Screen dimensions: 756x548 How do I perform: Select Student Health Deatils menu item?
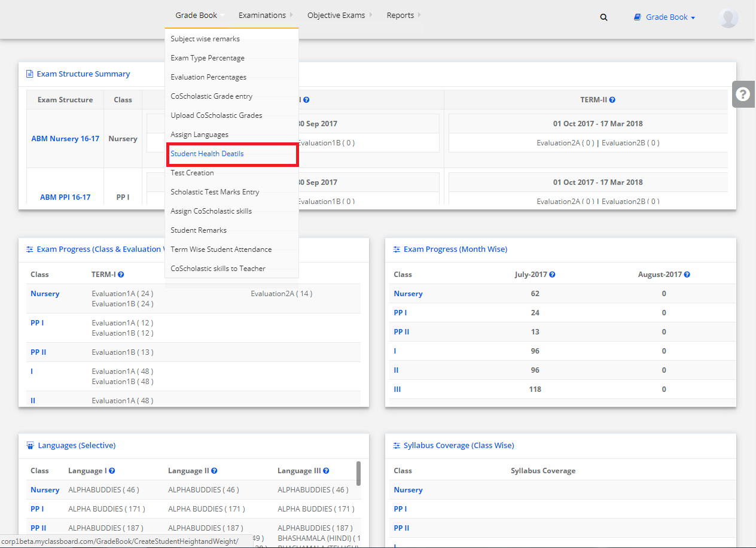tap(207, 154)
